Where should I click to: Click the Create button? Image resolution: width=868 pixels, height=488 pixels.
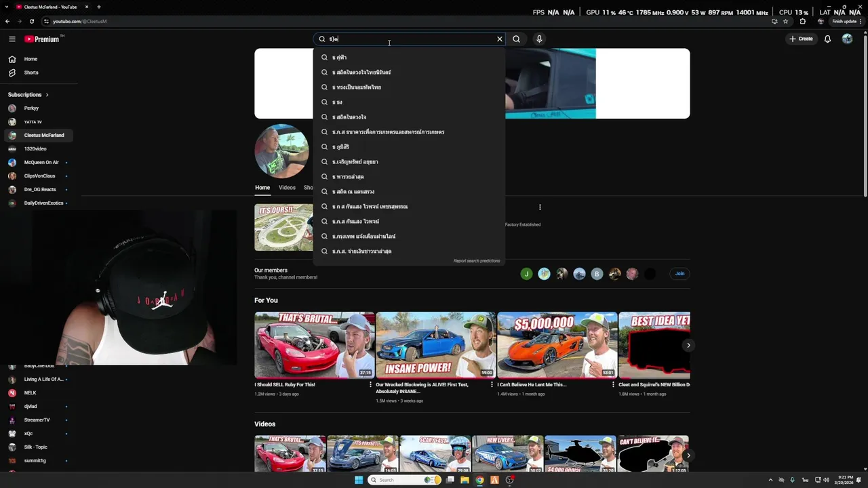(x=801, y=39)
